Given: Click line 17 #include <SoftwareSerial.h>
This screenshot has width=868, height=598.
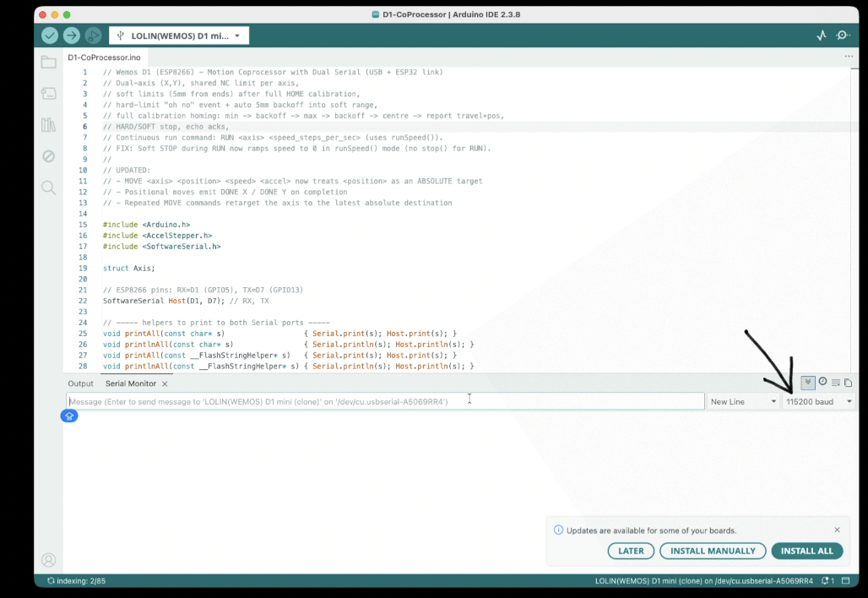Looking at the screenshot, I should pyautogui.click(x=161, y=247).
